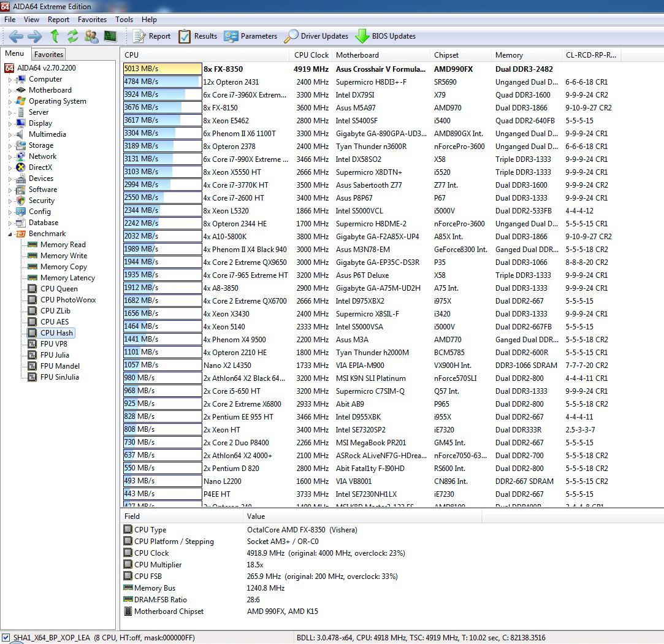Open Driver Updates

pyautogui.click(x=316, y=36)
